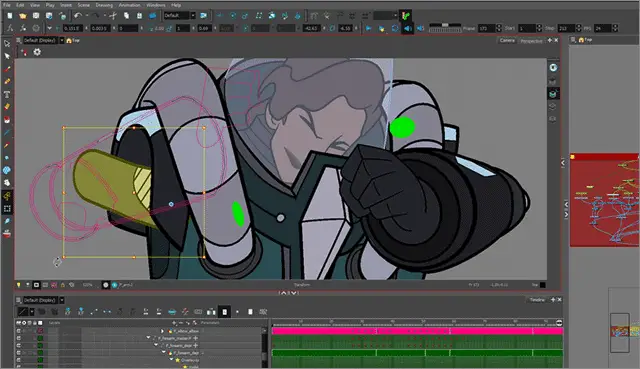The height and width of the screenshot is (369, 640).
Task: Open the Windows menu
Action: [x=156, y=5]
